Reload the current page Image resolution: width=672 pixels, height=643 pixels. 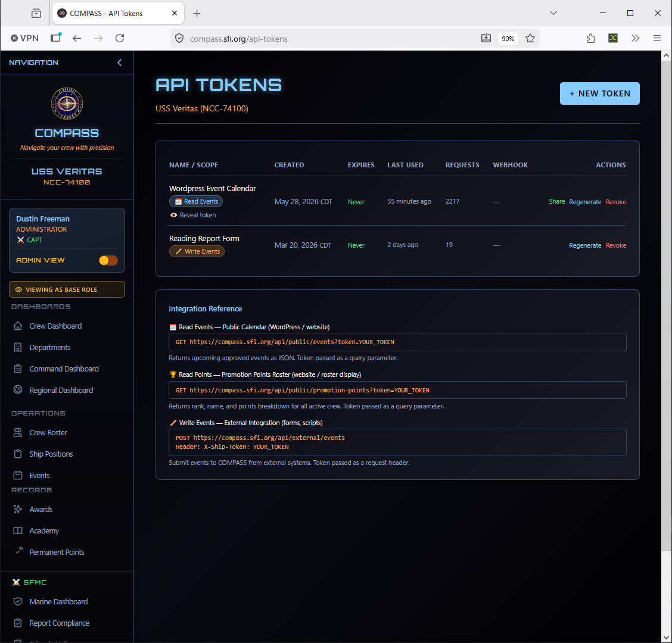120,39
